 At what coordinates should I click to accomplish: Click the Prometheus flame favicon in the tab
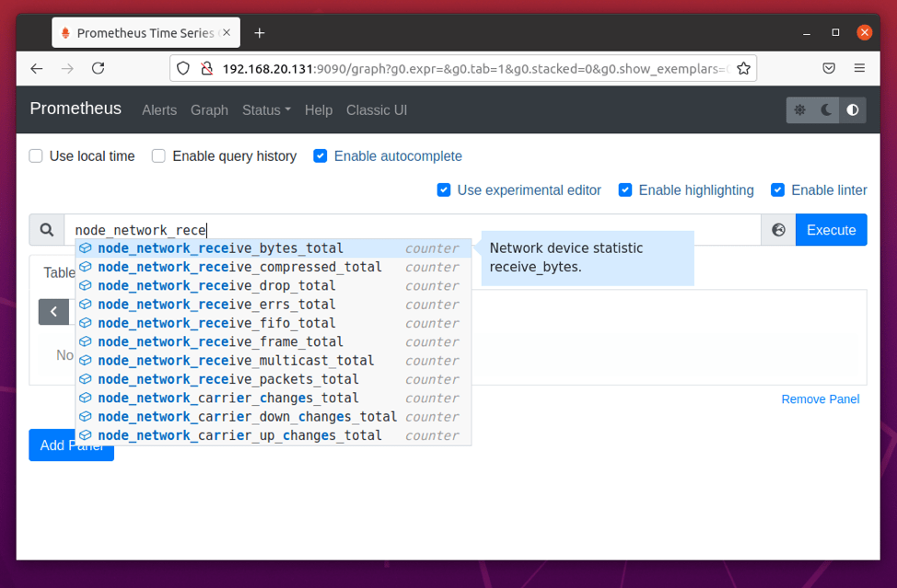(65, 32)
